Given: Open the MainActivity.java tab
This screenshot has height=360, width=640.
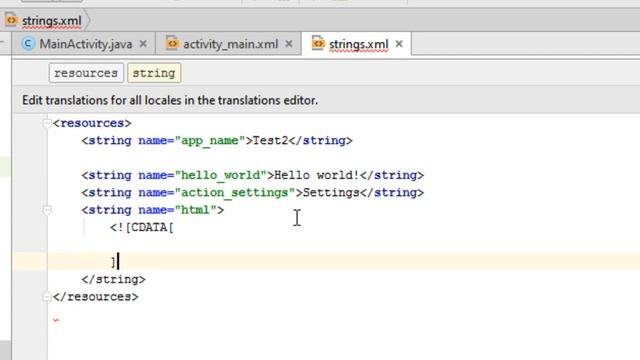Looking at the screenshot, I should pos(85,44).
